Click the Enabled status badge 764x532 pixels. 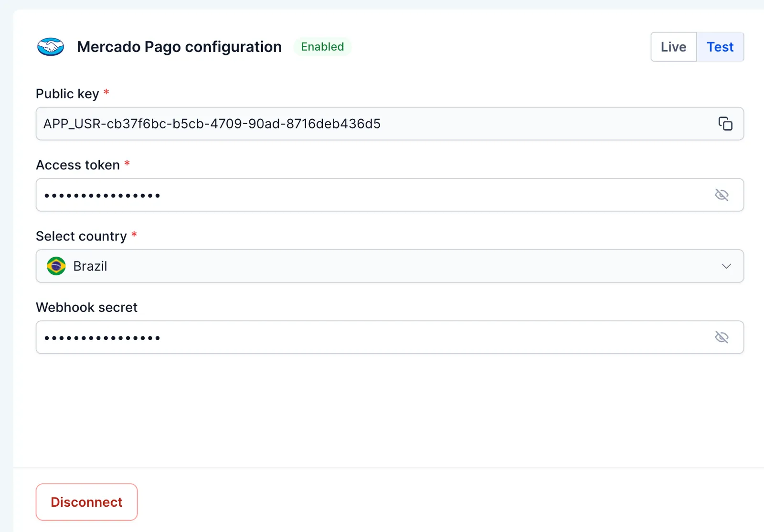322,47
